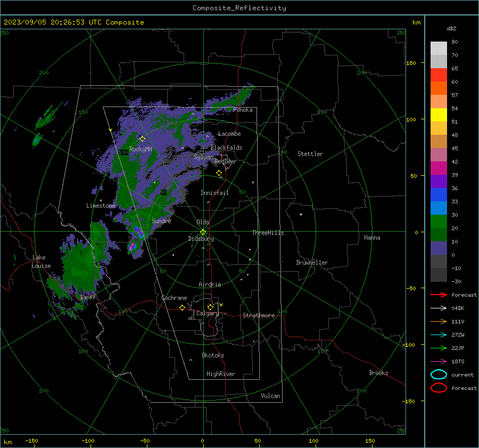Click the 18TS legend label

(x=458, y=362)
